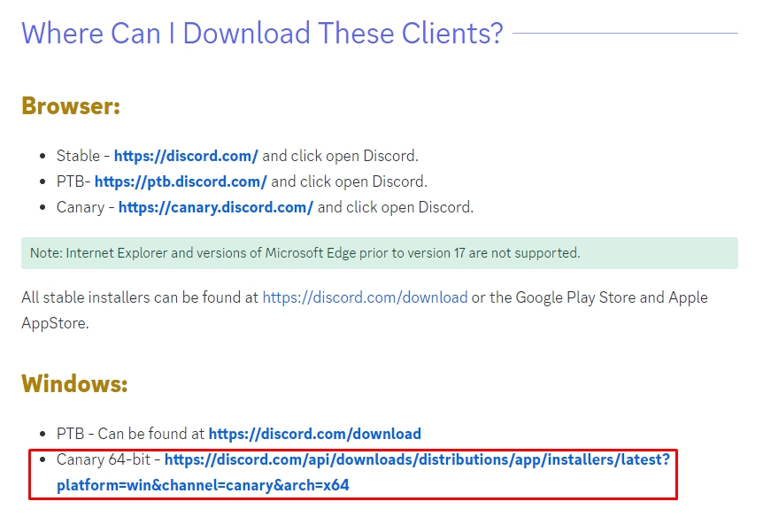This screenshot has height=532, width=763.
Task: Click the 'PTB-' browser list label
Action: click(x=73, y=181)
